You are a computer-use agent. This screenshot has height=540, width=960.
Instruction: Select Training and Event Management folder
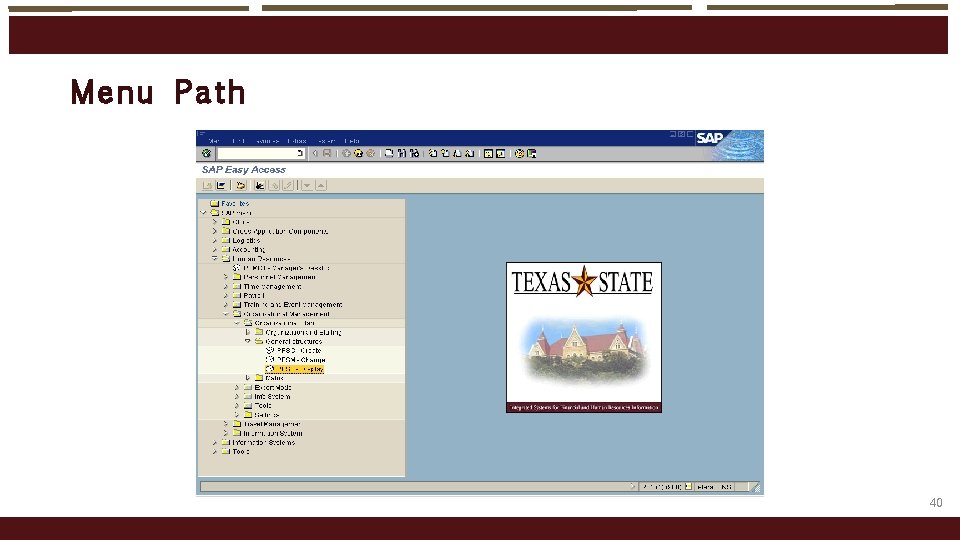(x=288, y=305)
